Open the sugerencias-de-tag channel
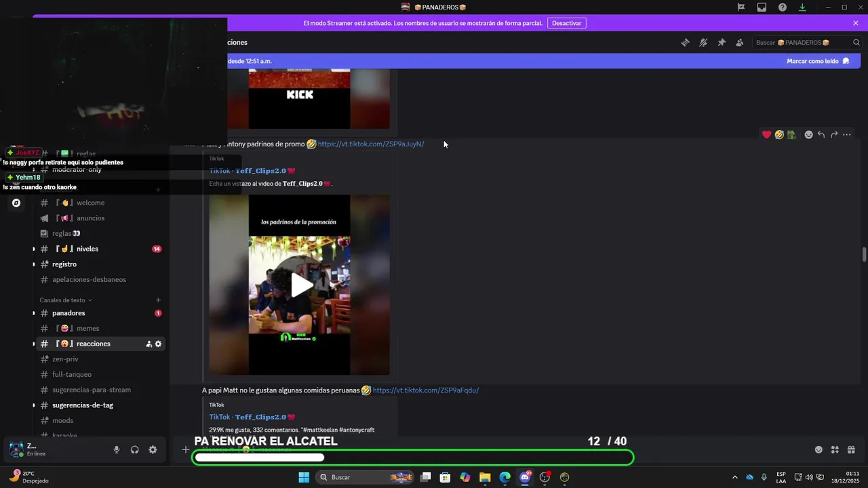Viewport: 868px width, 488px height. tap(83, 405)
